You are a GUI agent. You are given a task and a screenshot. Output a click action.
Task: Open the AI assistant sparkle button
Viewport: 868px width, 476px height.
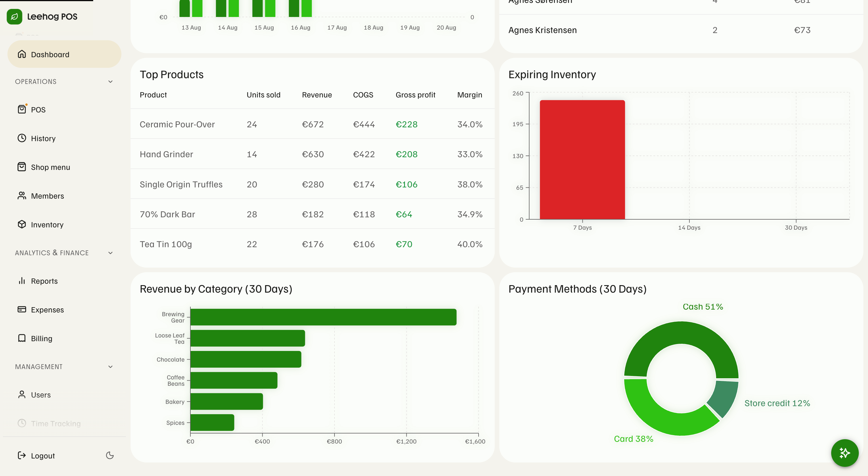coord(844,453)
